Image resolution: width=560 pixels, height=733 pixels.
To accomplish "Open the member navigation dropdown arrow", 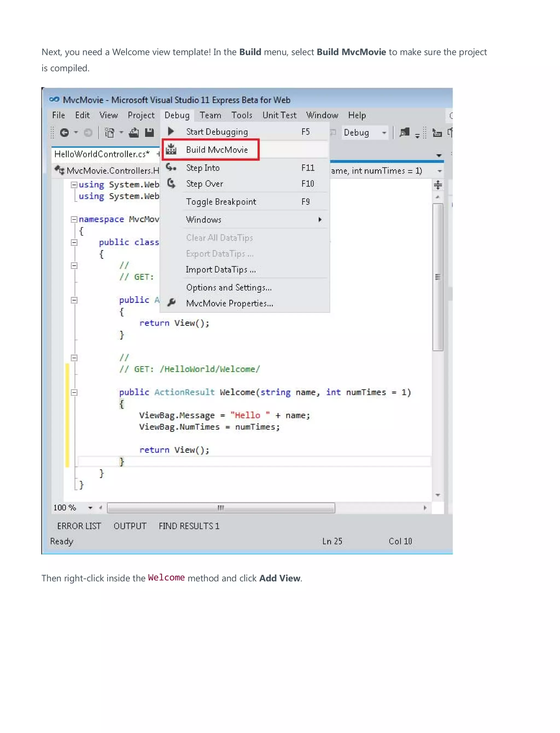I will point(440,171).
